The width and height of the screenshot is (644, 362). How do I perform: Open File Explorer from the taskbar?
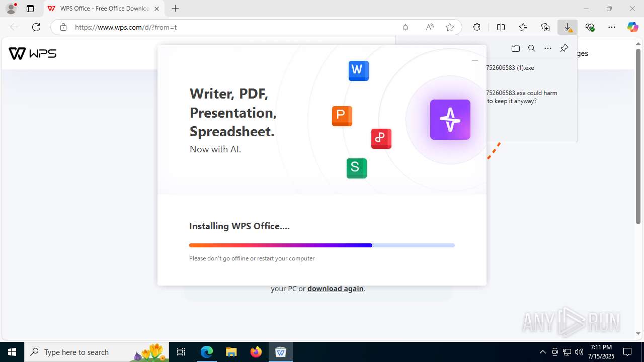[231, 352]
